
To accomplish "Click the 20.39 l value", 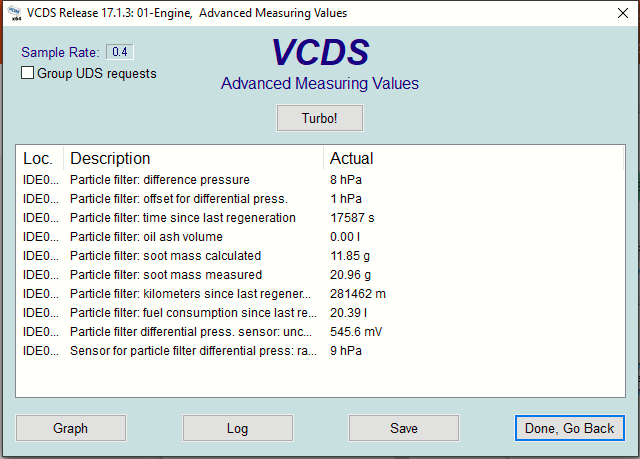I will point(348,313).
